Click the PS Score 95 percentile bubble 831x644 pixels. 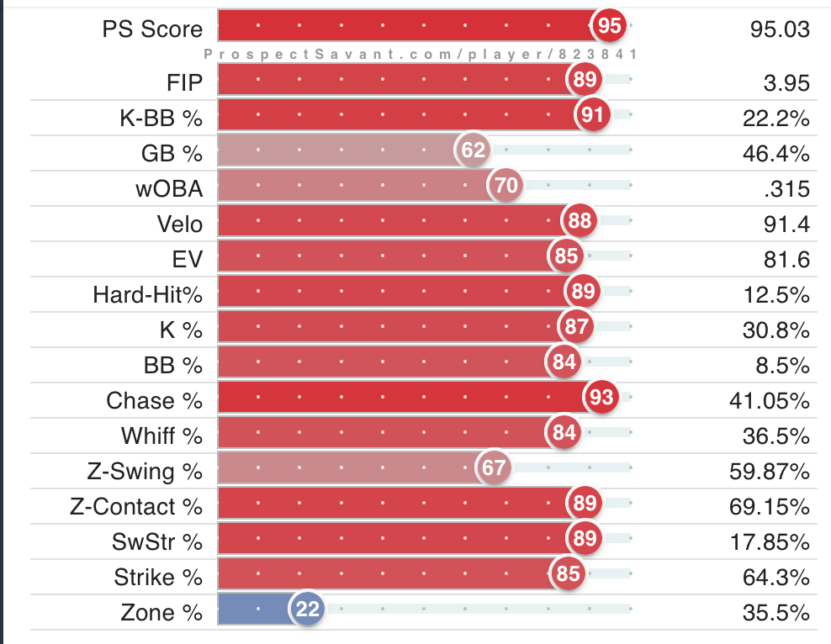pyautogui.click(x=609, y=25)
